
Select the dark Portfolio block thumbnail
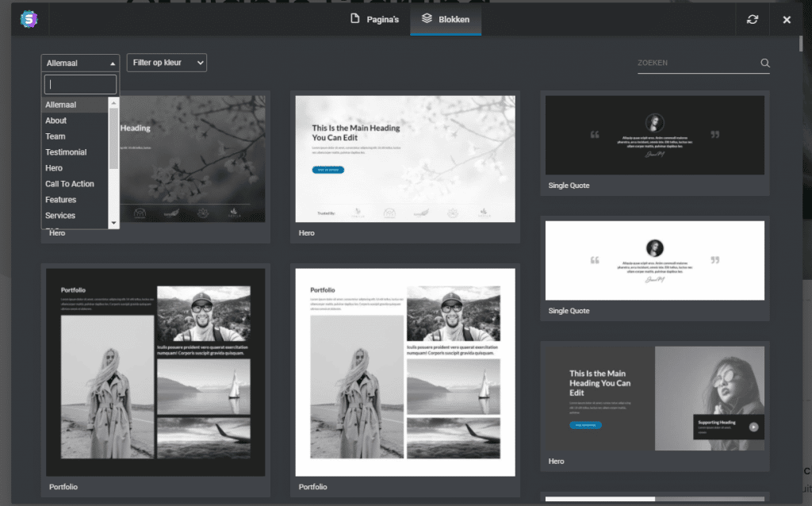(155, 371)
